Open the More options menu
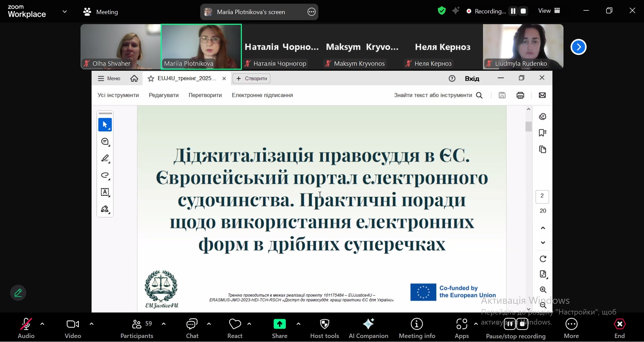644x342 pixels. click(x=572, y=328)
